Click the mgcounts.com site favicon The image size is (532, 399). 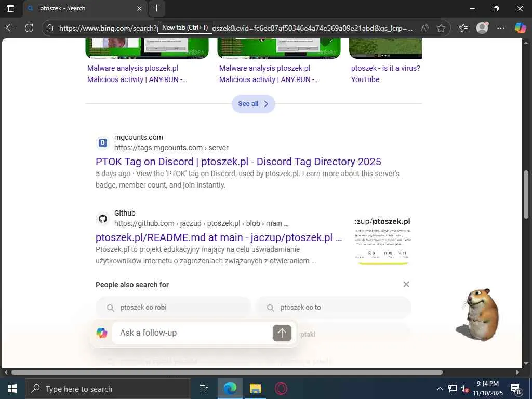pyautogui.click(x=103, y=143)
